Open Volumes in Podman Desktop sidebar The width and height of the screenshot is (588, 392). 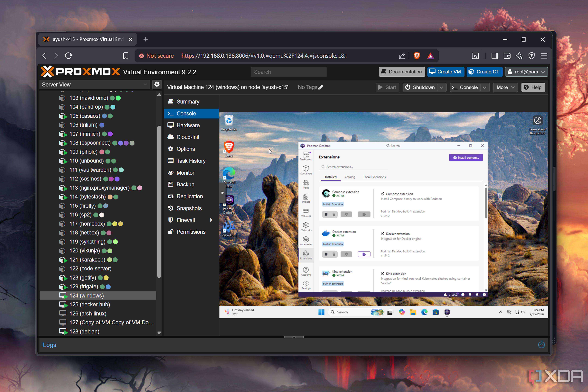[x=306, y=212]
